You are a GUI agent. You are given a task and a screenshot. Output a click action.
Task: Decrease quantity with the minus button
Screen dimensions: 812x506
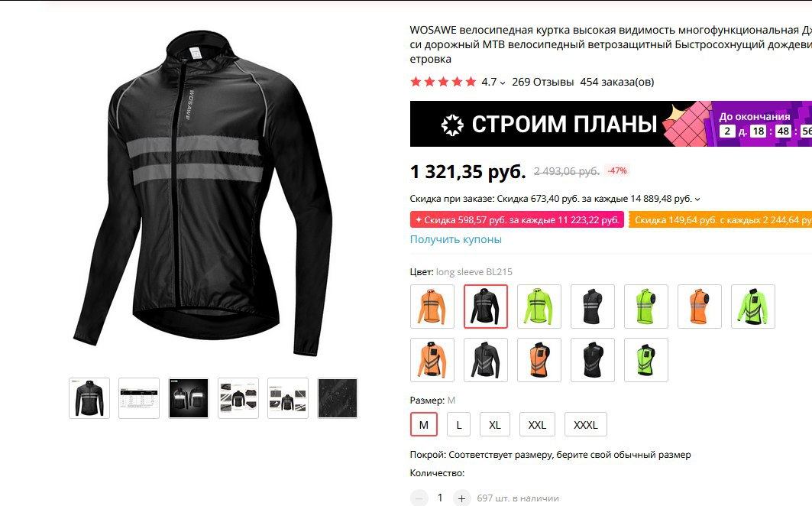(419, 498)
